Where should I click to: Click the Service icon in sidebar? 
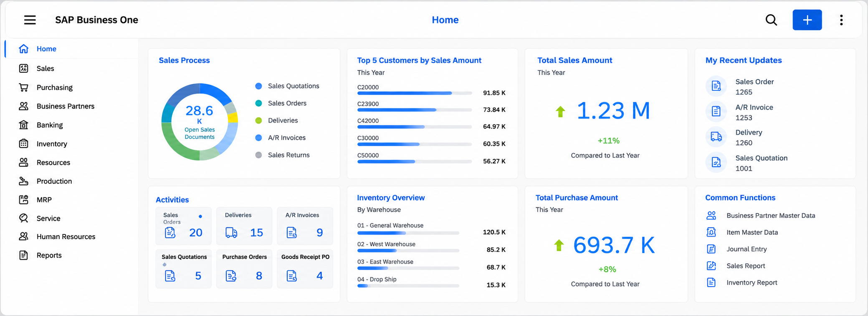[x=24, y=218]
